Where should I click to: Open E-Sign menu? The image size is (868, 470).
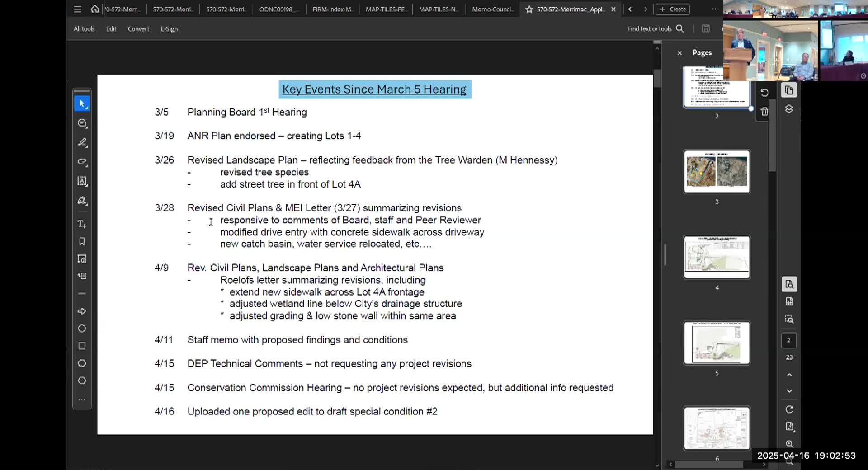click(x=169, y=29)
